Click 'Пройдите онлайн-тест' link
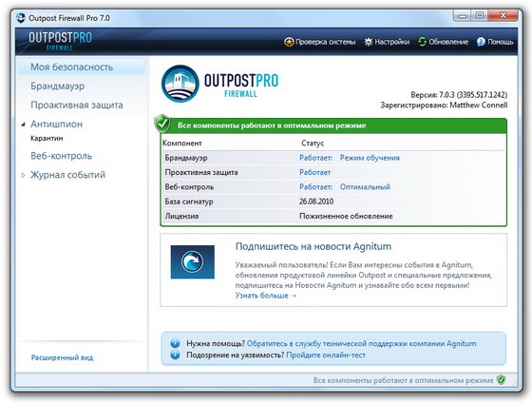Image resolution: width=532 pixels, height=404 pixels. [x=326, y=356]
